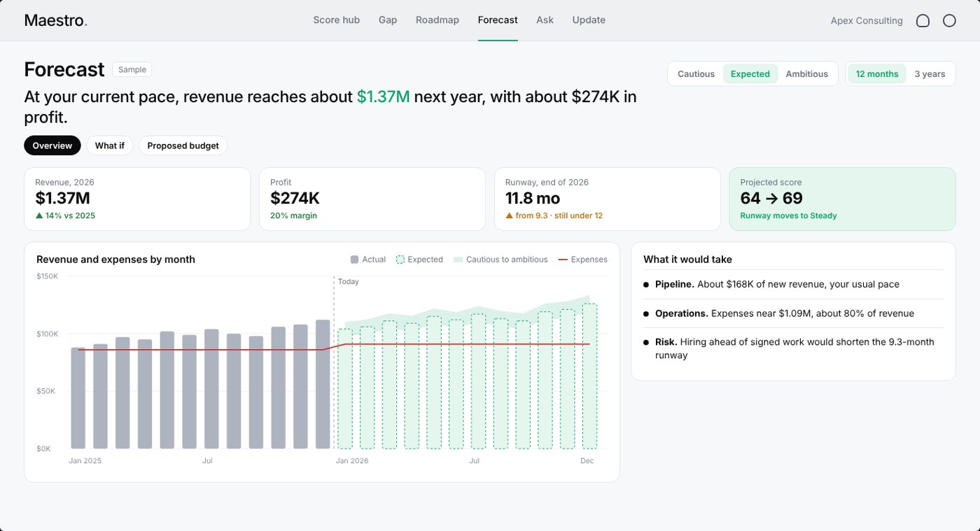Click the Today marker in chart

click(x=348, y=281)
